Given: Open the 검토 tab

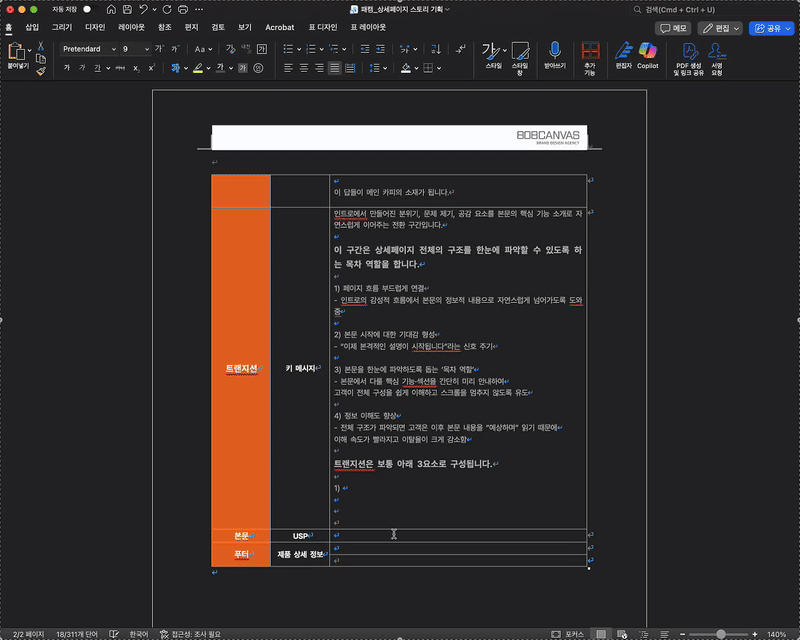Looking at the screenshot, I should coord(218,27).
